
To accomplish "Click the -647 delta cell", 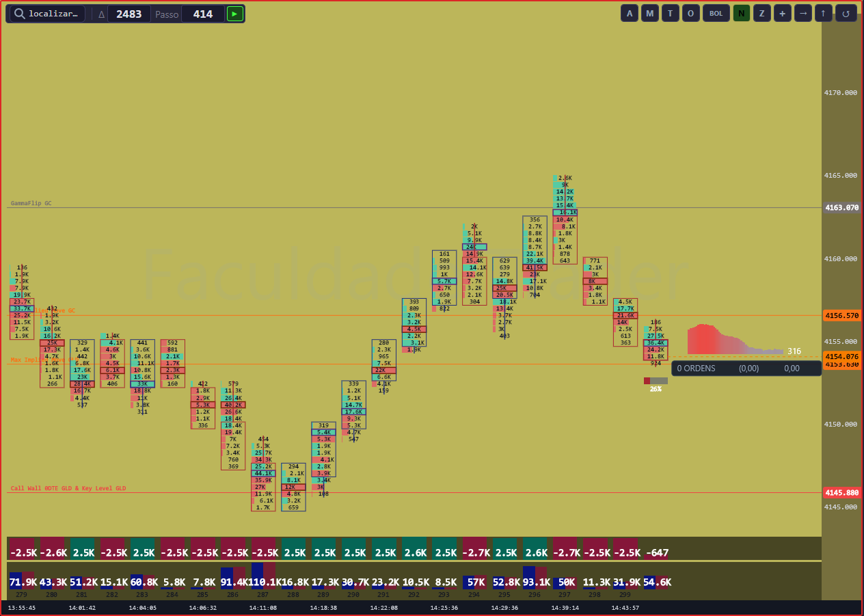I will [x=657, y=552].
